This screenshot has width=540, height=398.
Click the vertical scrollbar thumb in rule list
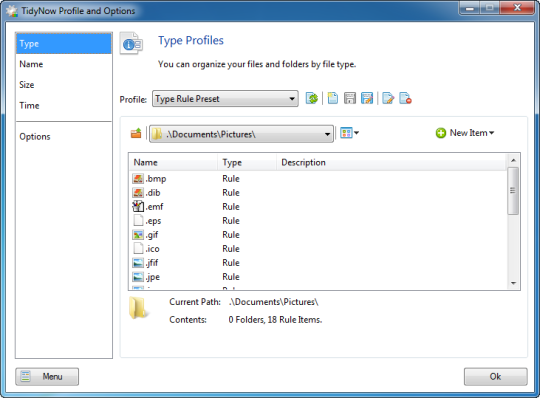(x=513, y=191)
